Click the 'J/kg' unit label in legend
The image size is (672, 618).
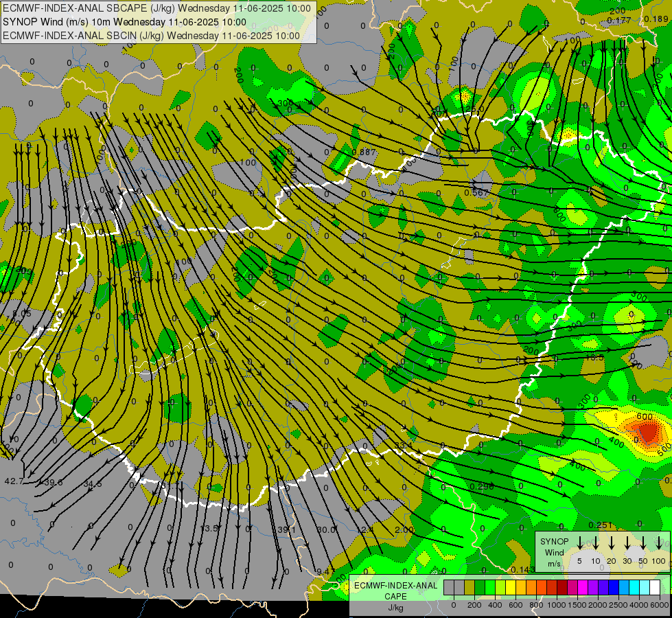395,608
